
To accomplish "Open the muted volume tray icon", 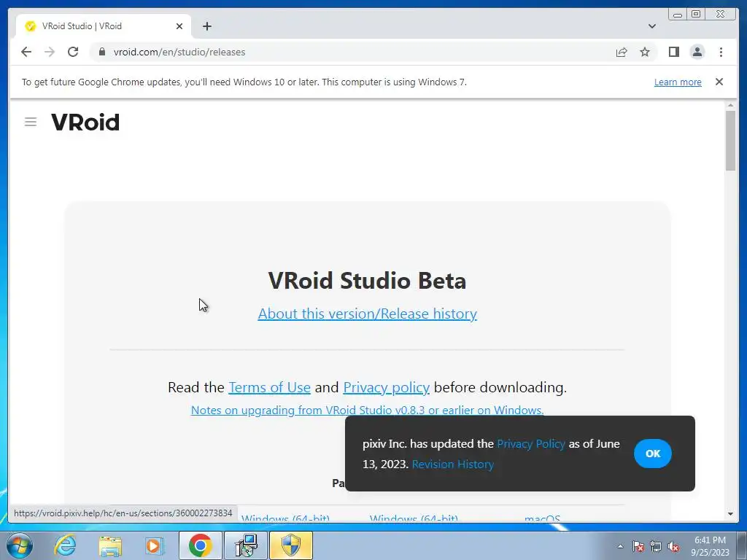I will 673,547.
